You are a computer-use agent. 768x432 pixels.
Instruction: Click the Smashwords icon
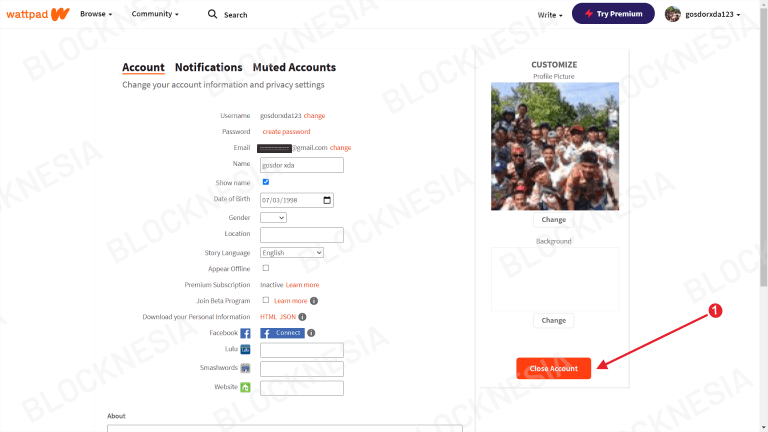pyautogui.click(x=245, y=368)
